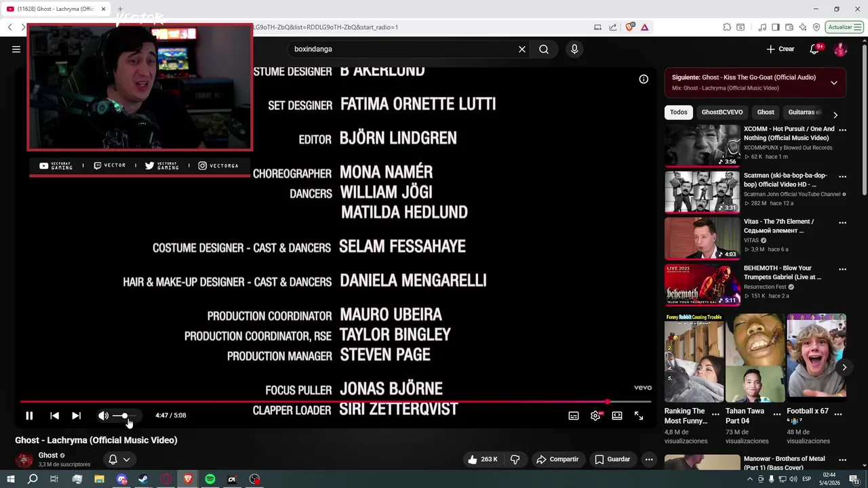Open the YouTube hamburger guide menu
Image resolution: width=868 pixels, height=488 pixels.
tap(16, 49)
